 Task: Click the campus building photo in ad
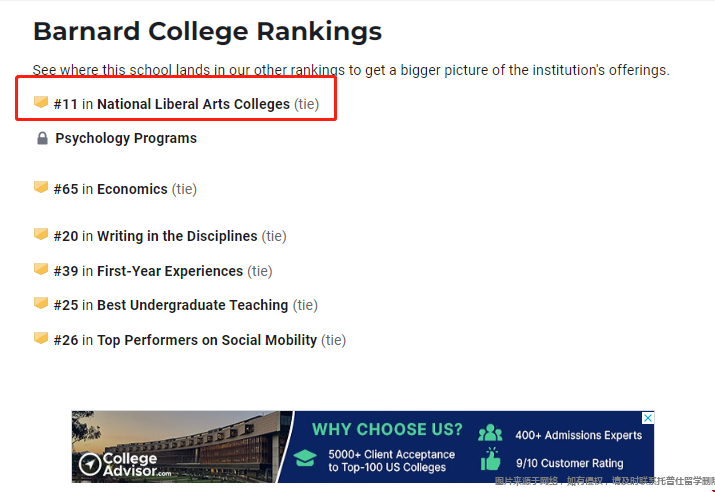pos(182,446)
